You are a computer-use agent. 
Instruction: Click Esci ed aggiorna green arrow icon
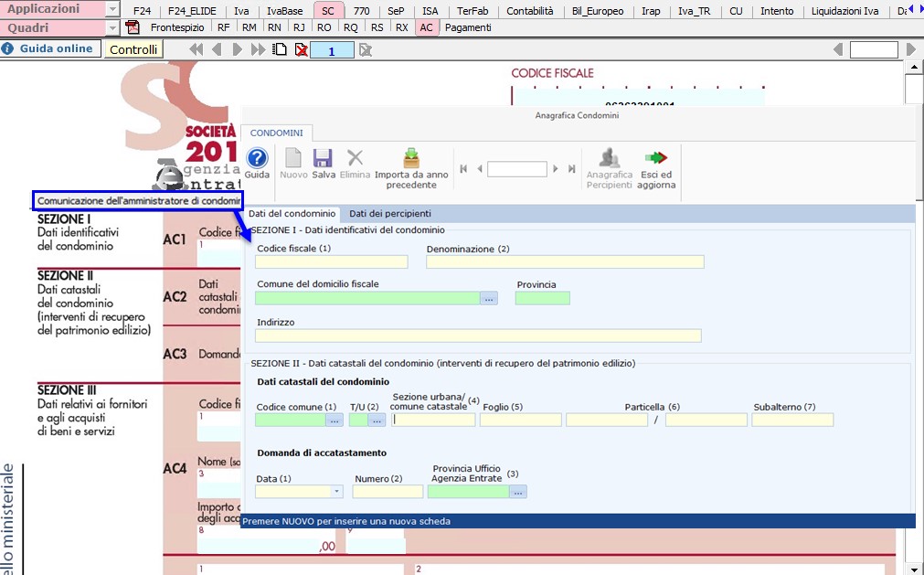[x=656, y=159]
